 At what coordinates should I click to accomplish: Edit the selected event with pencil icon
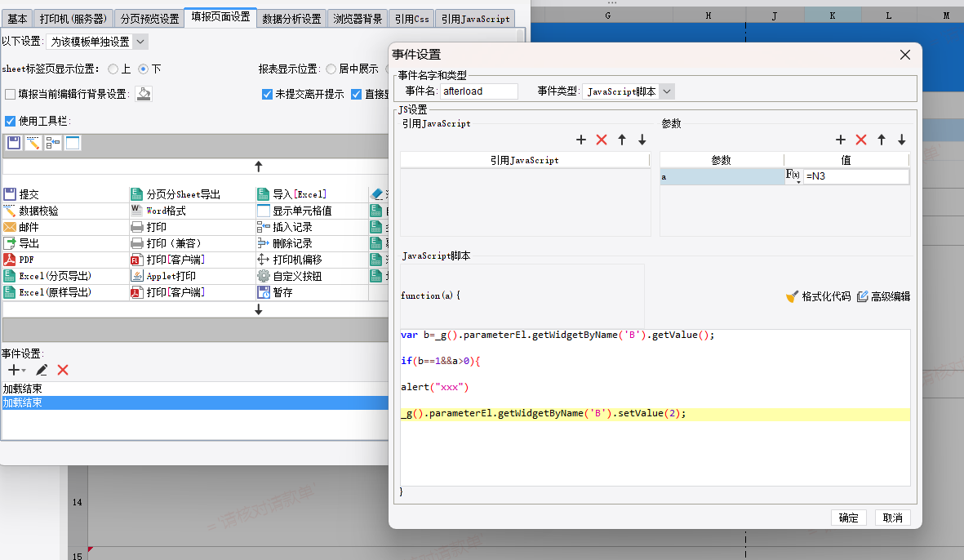[x=41, y=370]
